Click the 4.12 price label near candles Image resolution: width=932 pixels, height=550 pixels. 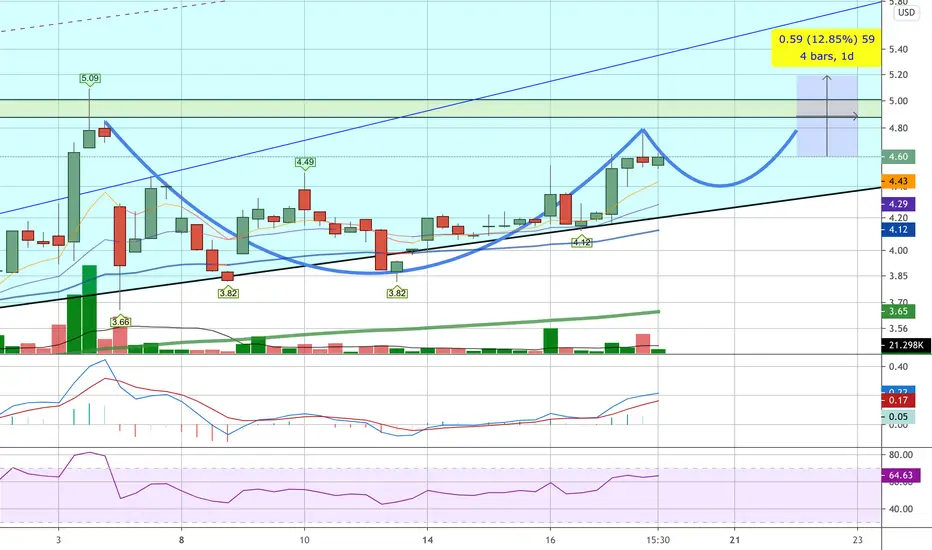click(x=582, y=242)
